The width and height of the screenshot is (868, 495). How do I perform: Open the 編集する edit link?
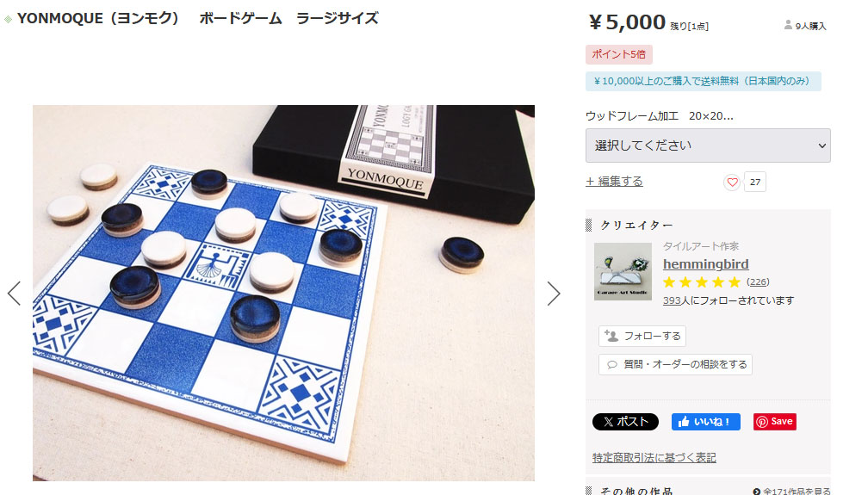(615, 182)
